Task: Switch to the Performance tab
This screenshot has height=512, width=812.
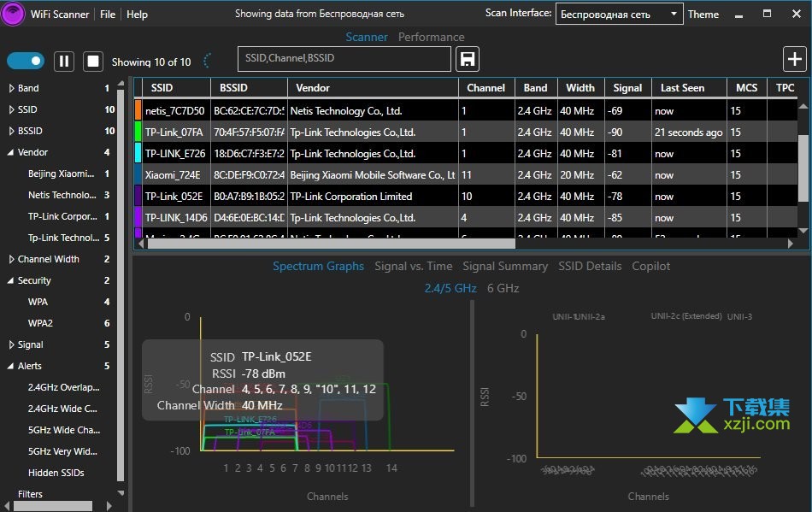Action: coord(432,38)
